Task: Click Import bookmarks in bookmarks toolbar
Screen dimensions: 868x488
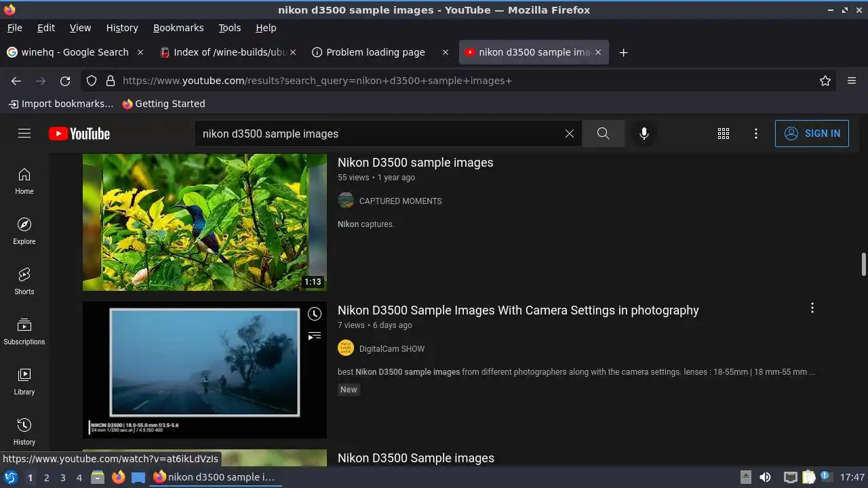Action: pyautogui.click(x=61, y=104)
